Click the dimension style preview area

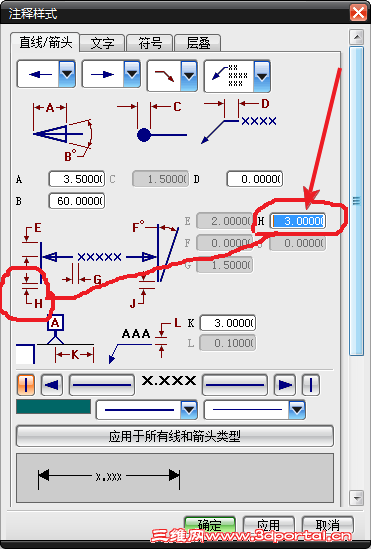pyautogui.click(x=175, y=478)
